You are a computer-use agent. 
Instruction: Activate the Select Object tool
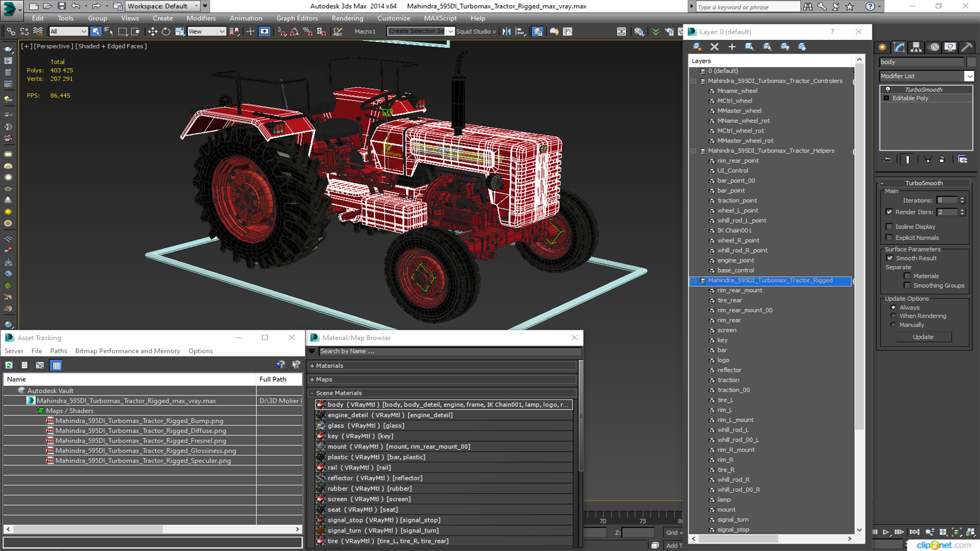tap(95, 32)
